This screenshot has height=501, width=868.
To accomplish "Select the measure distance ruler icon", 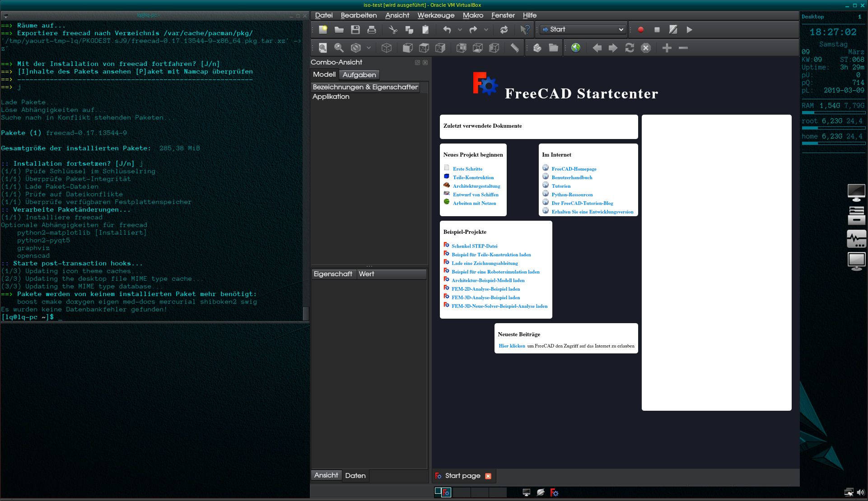I will (x=514, y=48).
